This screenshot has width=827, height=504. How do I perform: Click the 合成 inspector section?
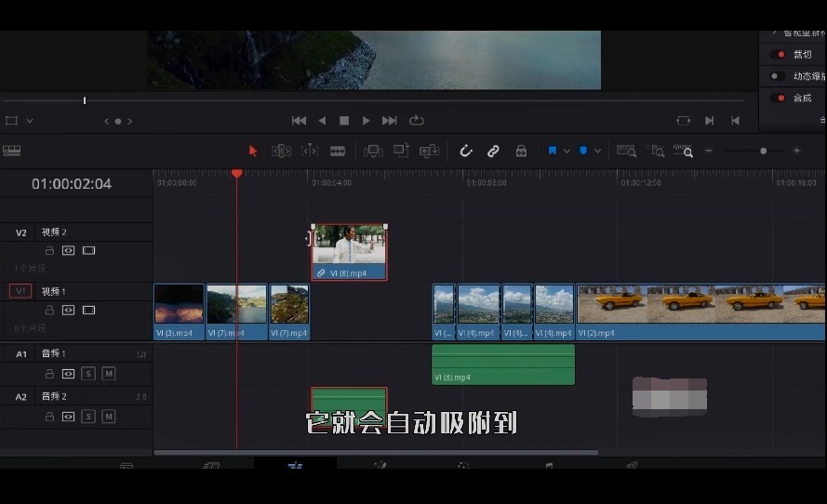point(803,98)
